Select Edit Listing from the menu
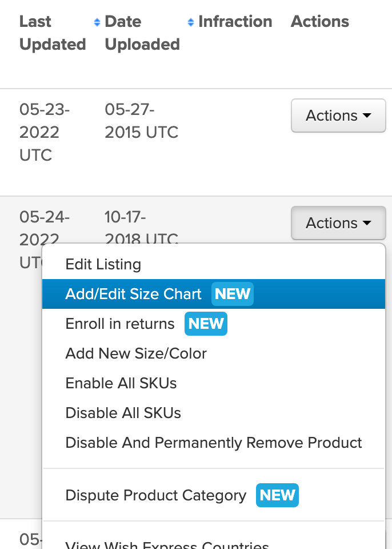392x549 pixels. (103, 264)
